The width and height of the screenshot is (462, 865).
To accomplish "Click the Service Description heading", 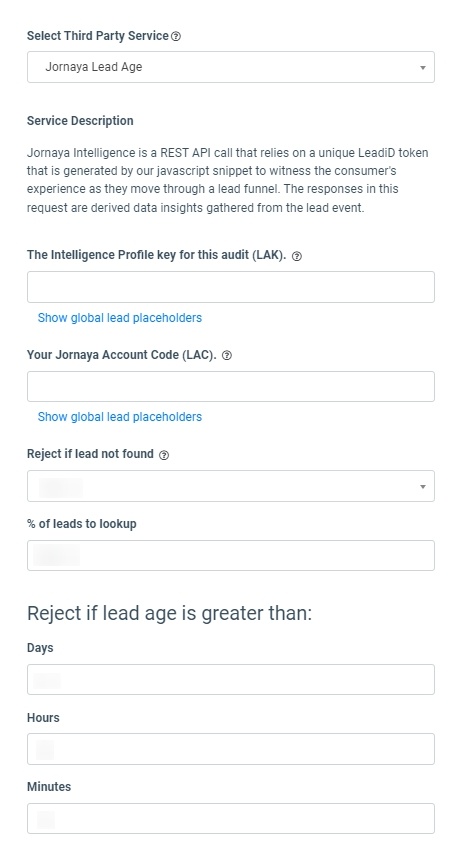I will (80, 121).
